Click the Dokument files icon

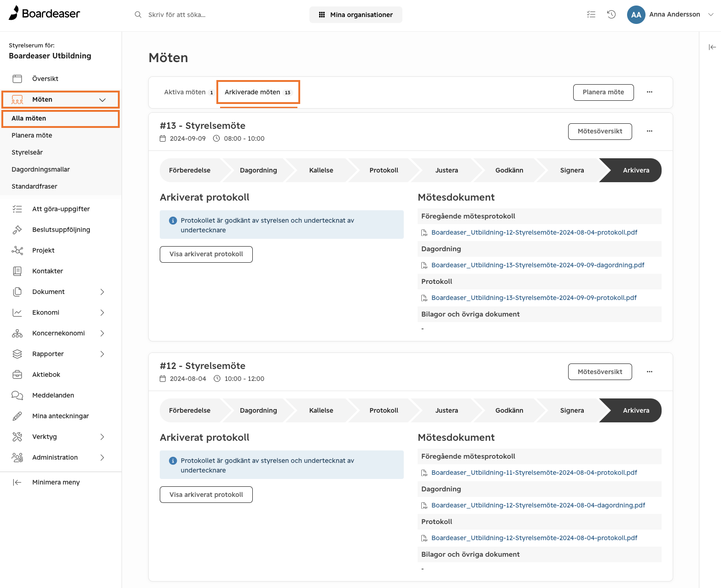point(17,292)
